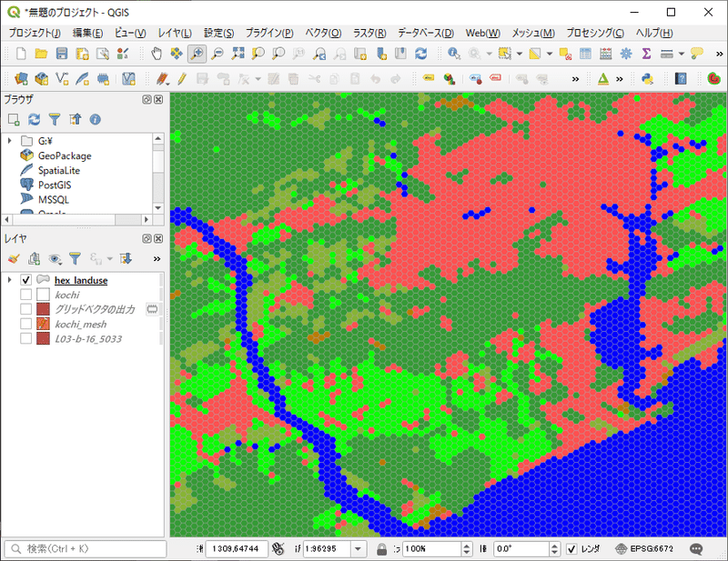Open the プロジェクト menu
Image resolution: width=728 pixels, height=561 pixels.
coord(35,33)
